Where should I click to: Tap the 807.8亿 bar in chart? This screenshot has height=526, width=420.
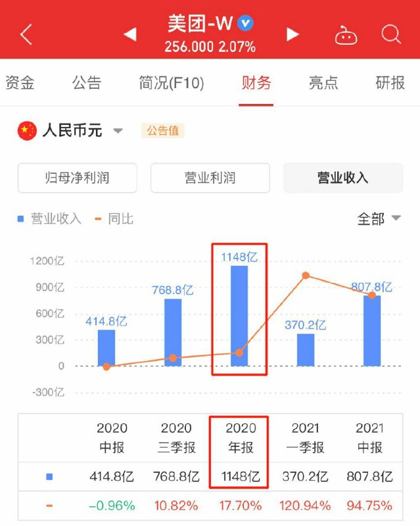[372, 331]
